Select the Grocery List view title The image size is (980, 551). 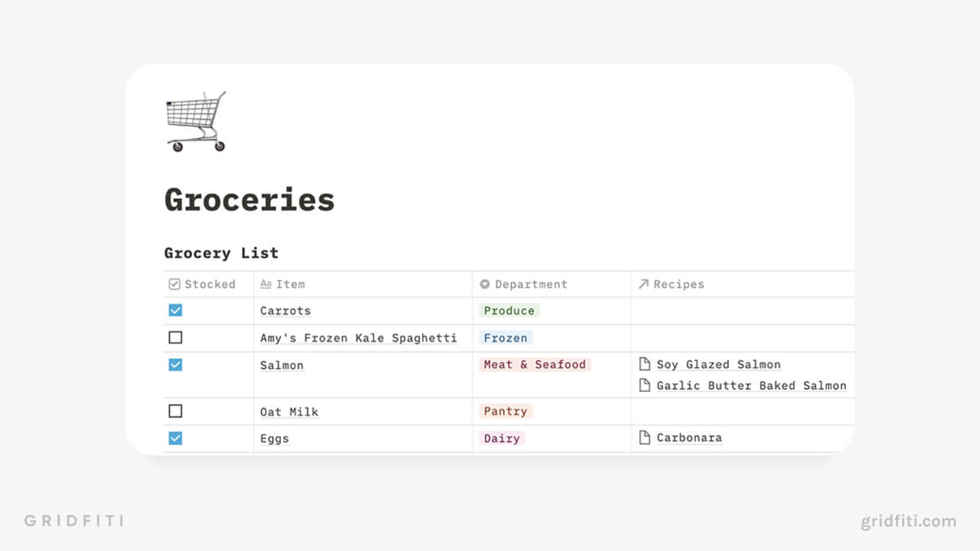[x=221, y=253]
